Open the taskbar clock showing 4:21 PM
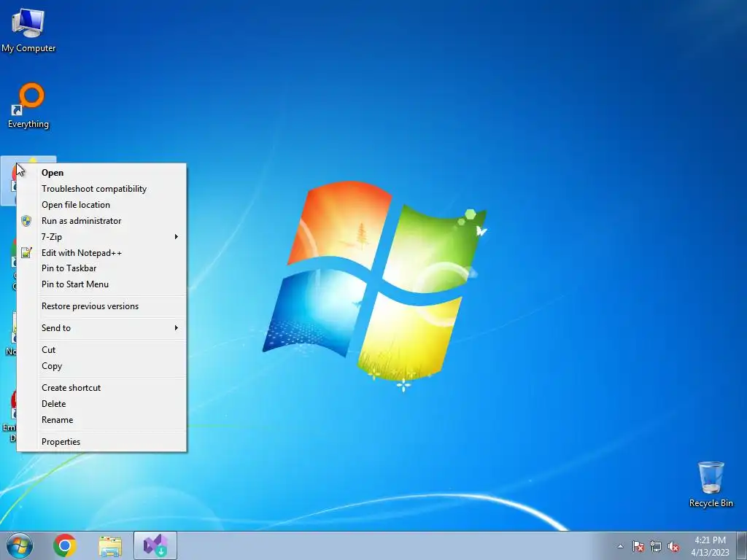 pyautogui.click(x=710, y=546)
